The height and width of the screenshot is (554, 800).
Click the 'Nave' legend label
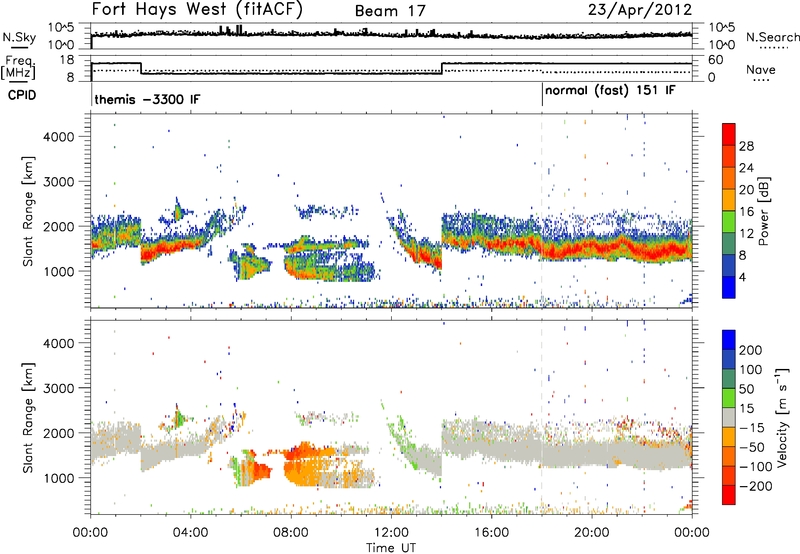pos(761,70)
